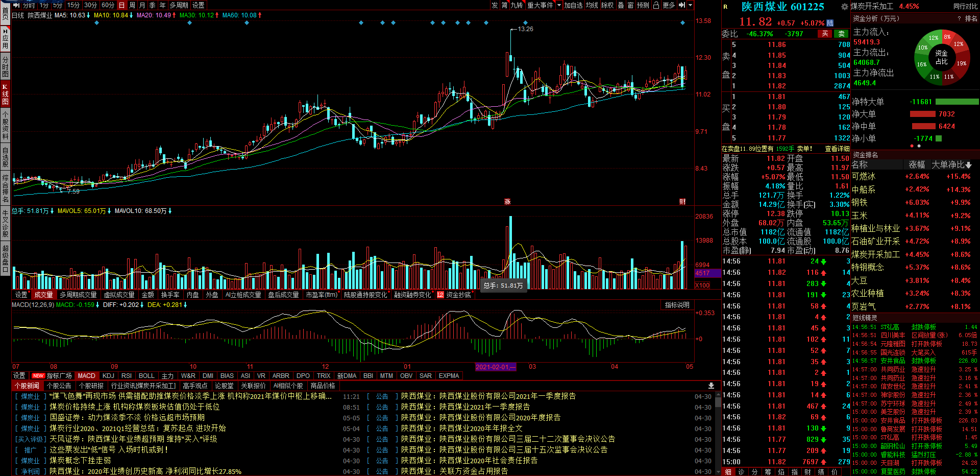
Task: Toggle 除权 ex-rights adjustment
Action: pyautogui.click(x=607, y=5)
